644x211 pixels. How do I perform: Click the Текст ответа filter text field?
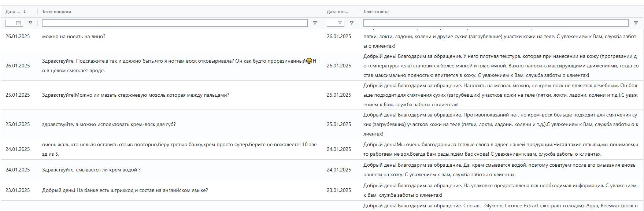(x=496, y=23)
